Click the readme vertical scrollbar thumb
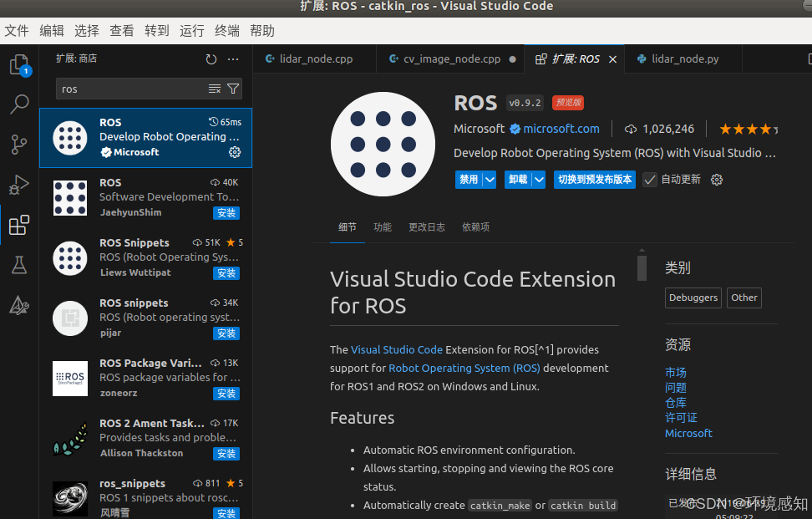The height and width of the screenshot is (519, 812). coord(642,267)
